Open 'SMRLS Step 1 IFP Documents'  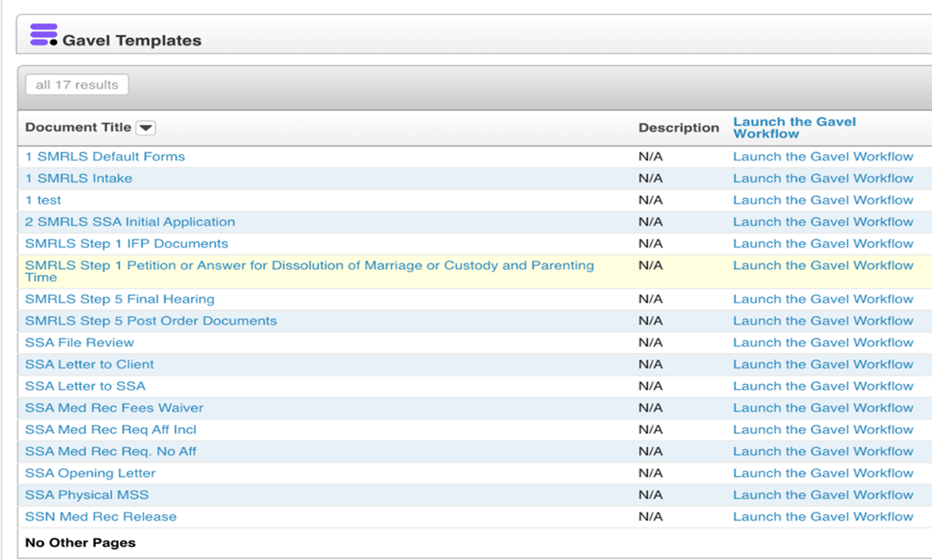pos(126,243)
